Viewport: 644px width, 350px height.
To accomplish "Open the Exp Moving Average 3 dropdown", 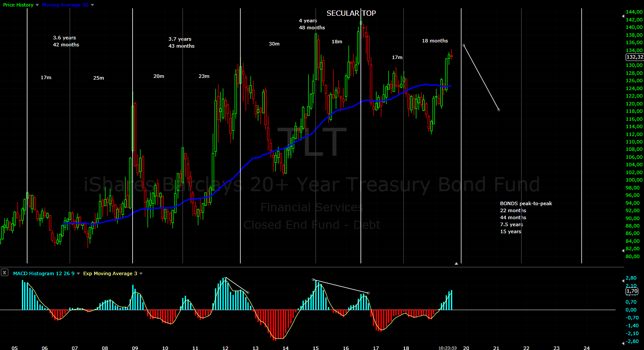I will click(x=141, y=273).
